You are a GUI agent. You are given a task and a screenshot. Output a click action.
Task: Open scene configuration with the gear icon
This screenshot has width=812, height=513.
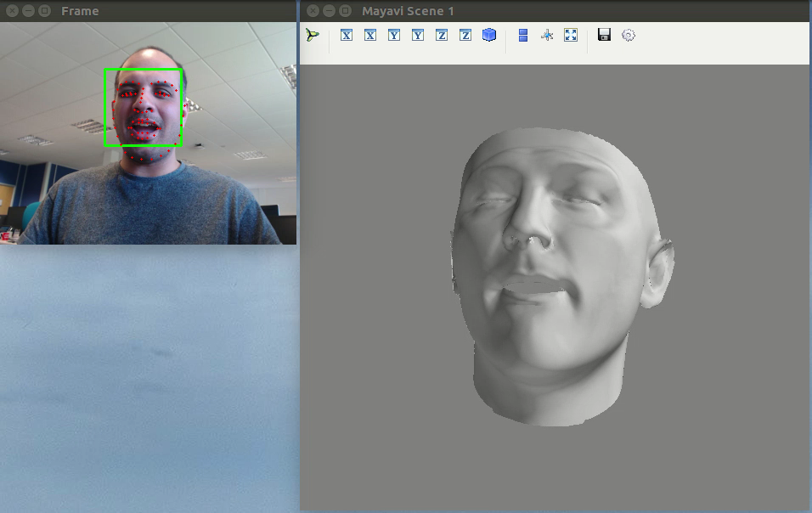click(x=629, y=35)
